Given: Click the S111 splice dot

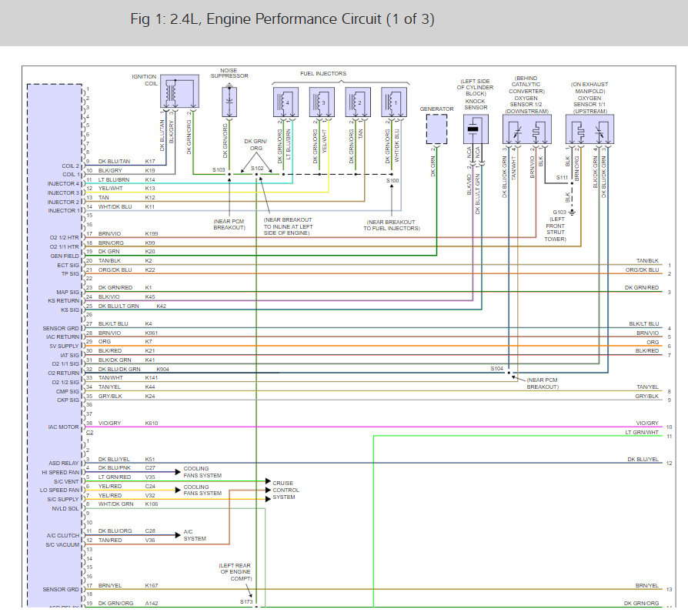Looking at the screenshot, I should [572, 183].
